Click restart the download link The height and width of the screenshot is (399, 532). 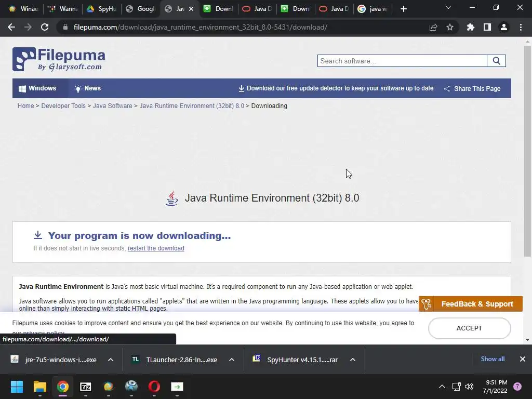[156, 248]
